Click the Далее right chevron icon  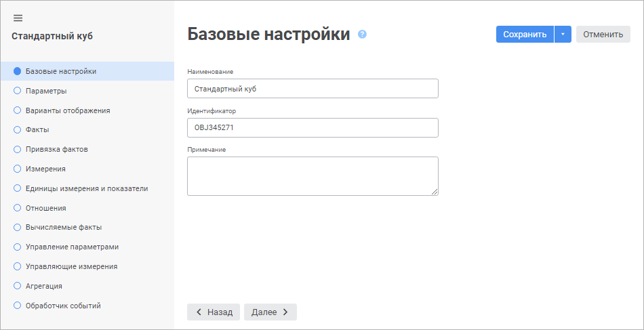click(x=285, y=312)
